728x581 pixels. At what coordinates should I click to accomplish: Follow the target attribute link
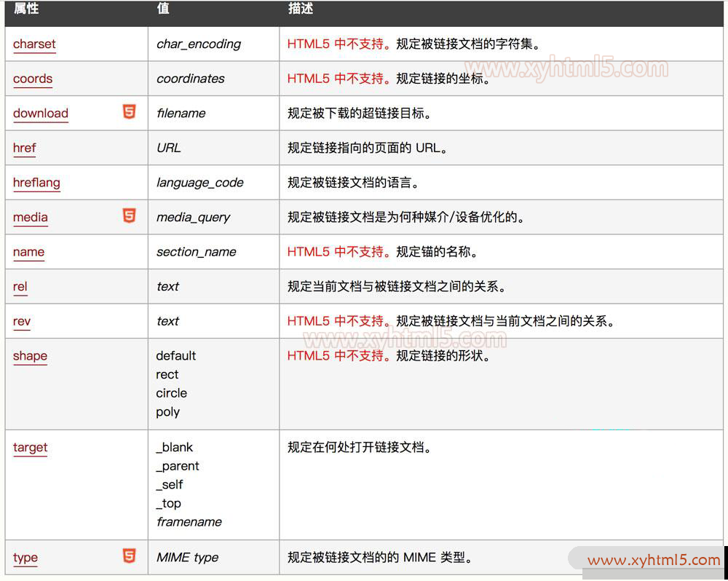tap(30, 448)
